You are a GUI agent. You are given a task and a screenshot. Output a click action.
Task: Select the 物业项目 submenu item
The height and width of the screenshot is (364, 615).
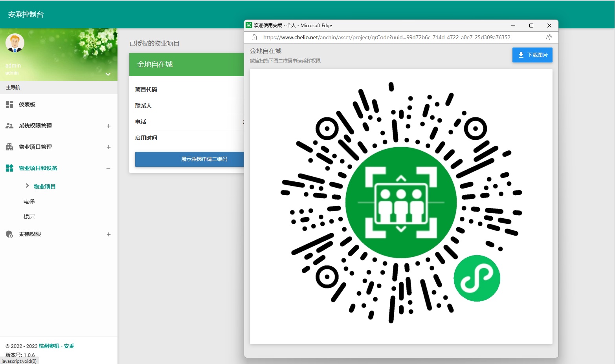coord(44,187)
